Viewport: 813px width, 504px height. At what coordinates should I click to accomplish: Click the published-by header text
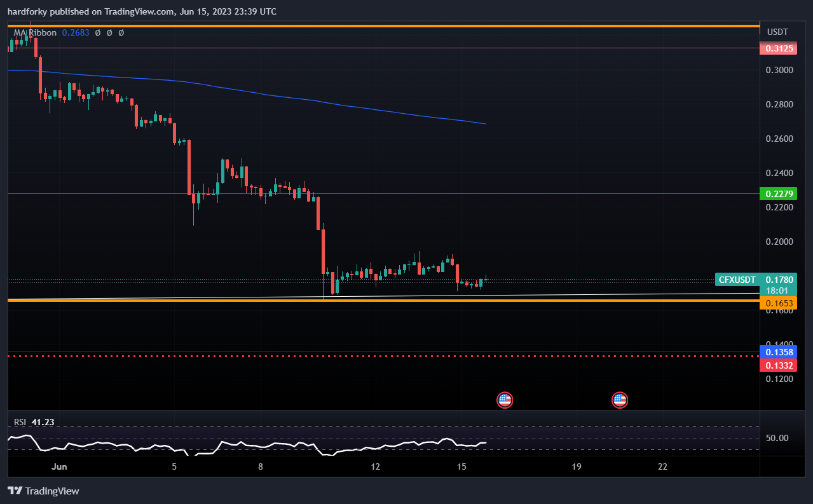[x=142, y=11]
